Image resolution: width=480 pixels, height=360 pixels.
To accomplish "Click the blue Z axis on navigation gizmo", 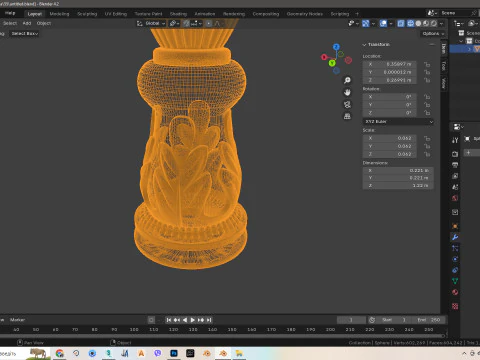I will tap(336, 47).
